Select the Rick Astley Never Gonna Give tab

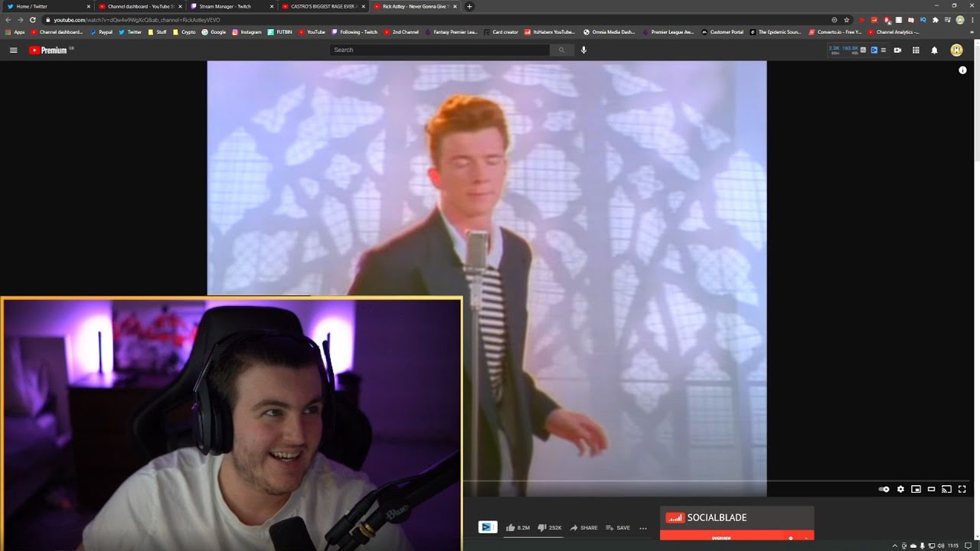point(414,6)
